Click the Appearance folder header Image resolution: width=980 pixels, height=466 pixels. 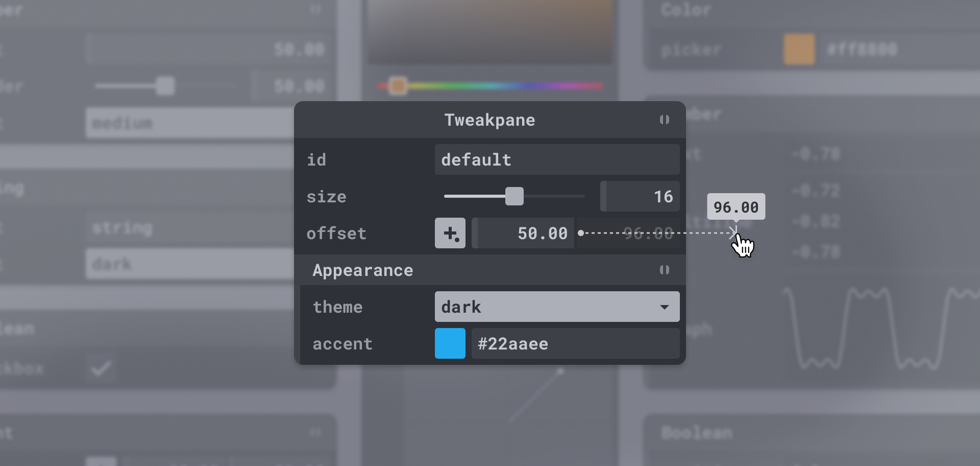(490, 270)
